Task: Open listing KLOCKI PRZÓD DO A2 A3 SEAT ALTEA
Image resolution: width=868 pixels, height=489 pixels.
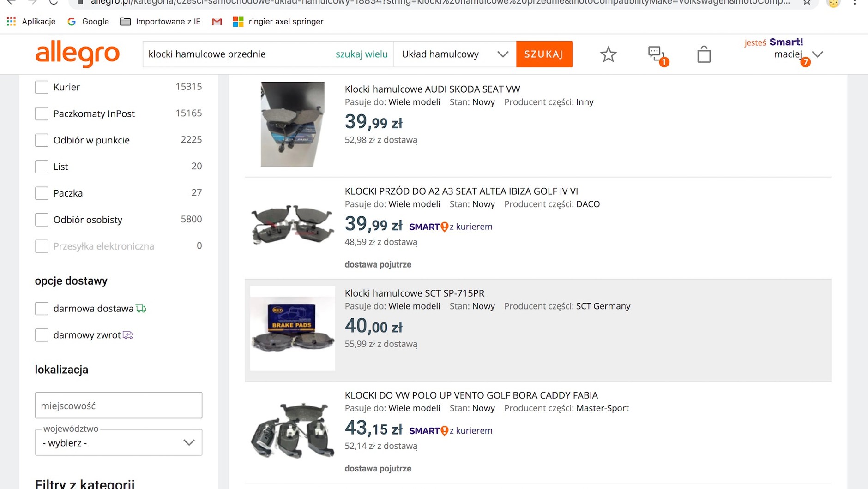Action: point(461,191)
